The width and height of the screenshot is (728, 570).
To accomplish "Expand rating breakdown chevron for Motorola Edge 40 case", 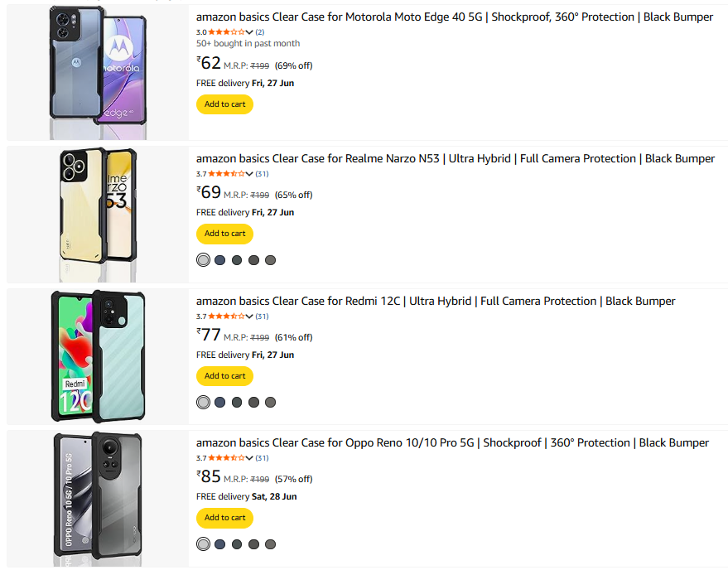I will [x=249, y=32].
